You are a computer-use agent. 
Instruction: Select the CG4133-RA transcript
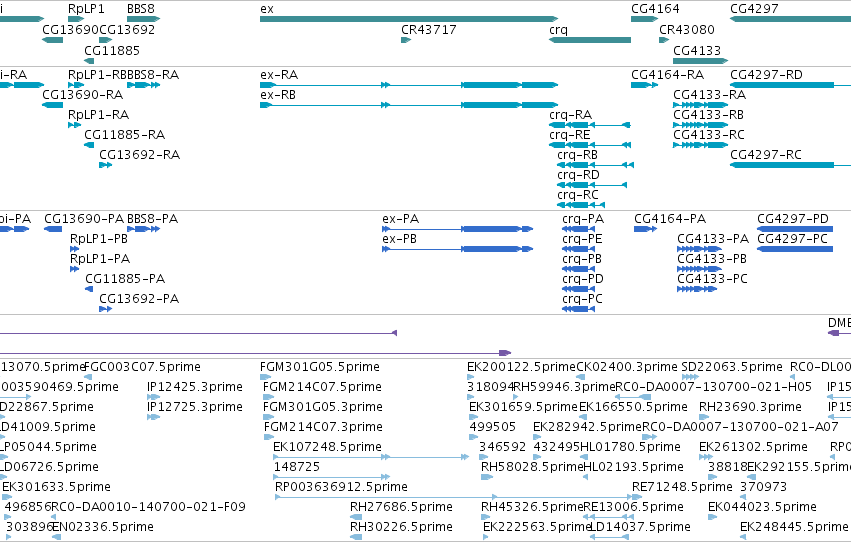pos(700,105)
